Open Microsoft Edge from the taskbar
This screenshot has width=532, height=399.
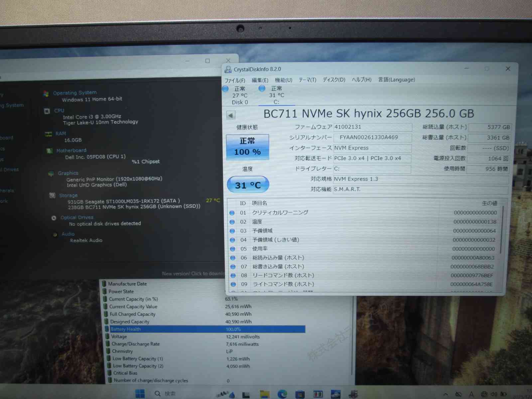[x=282, y=394]
